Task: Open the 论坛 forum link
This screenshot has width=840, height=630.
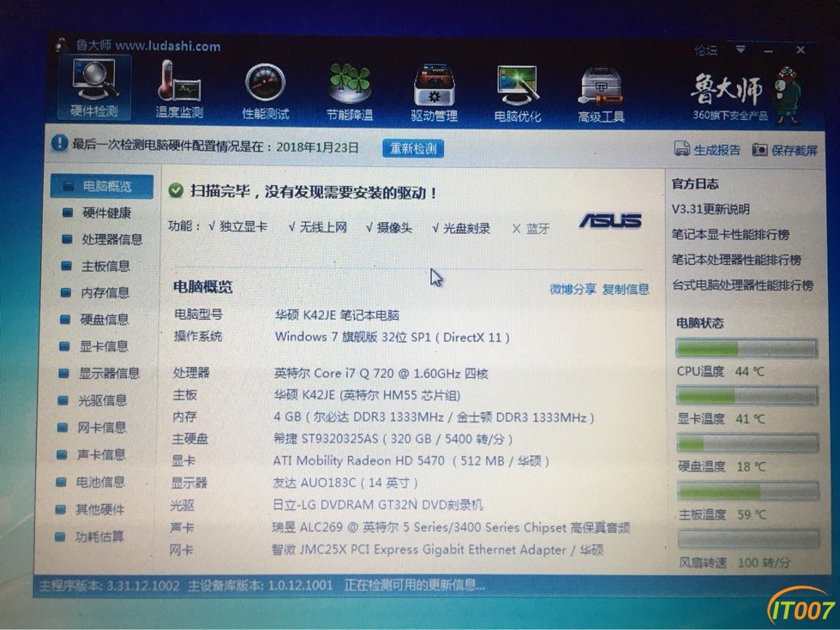Action: click(x=705, y=51)
